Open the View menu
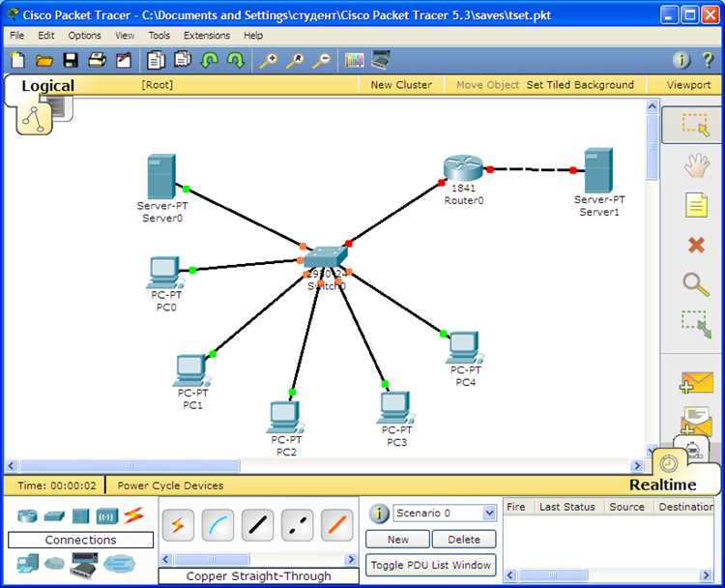The image size is (725, 588). click(x=125, y=35)
